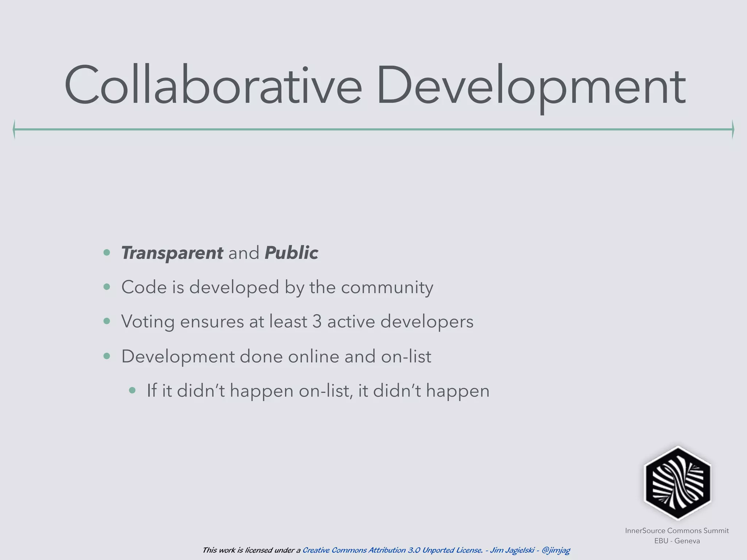This screenshot has width=747, height=560.
Task: Click the Jim Jagielski name in the footer
Action: (512, 550)
